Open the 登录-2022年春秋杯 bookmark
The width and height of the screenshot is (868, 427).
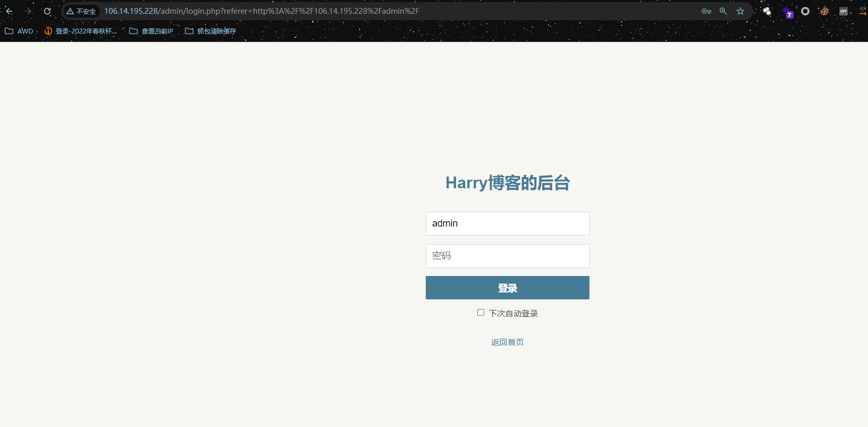coord(81,31)
